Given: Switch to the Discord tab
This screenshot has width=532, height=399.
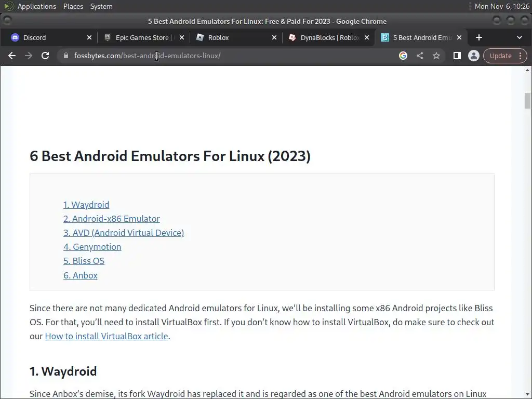Looking at the screenshot, I should [49, 37].
